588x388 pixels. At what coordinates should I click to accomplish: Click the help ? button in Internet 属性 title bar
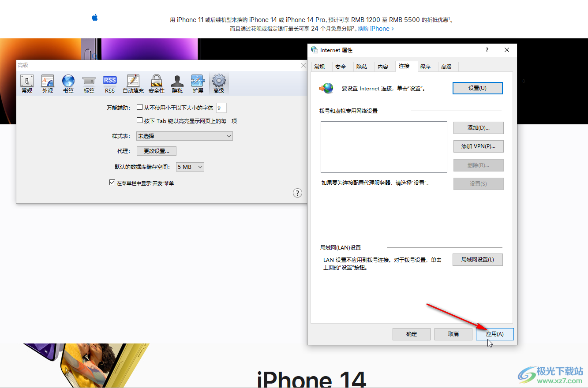[487, 50]
